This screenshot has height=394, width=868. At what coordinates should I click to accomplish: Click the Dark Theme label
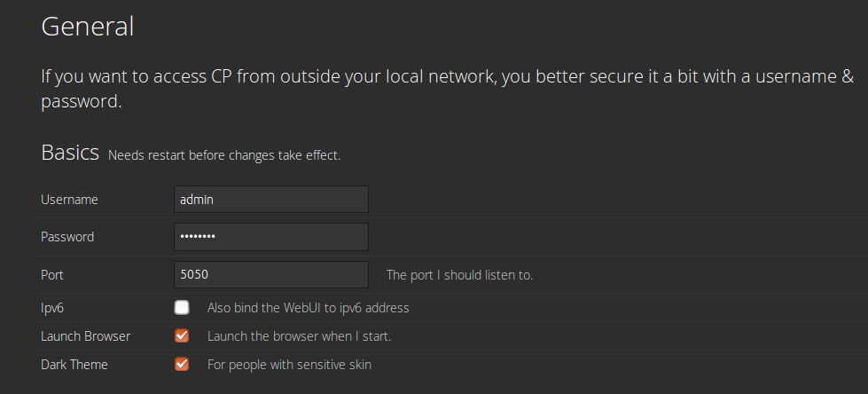point(74,365)
